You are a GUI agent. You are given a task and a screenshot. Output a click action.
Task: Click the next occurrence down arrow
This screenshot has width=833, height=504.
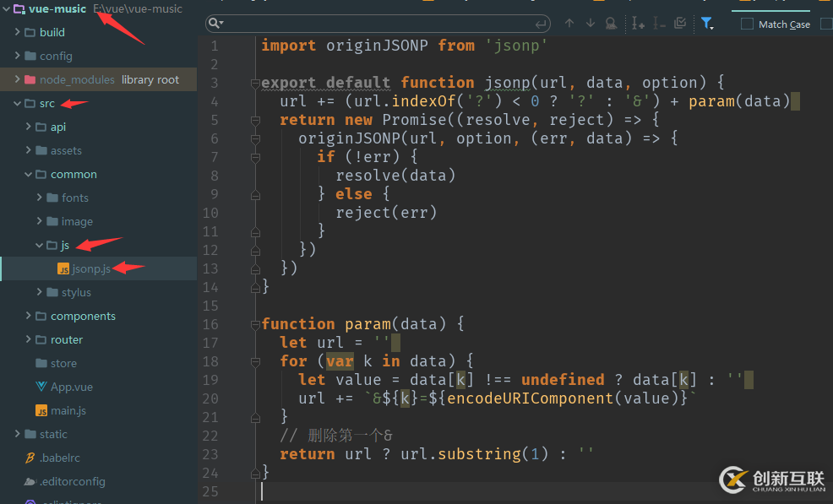590,24
